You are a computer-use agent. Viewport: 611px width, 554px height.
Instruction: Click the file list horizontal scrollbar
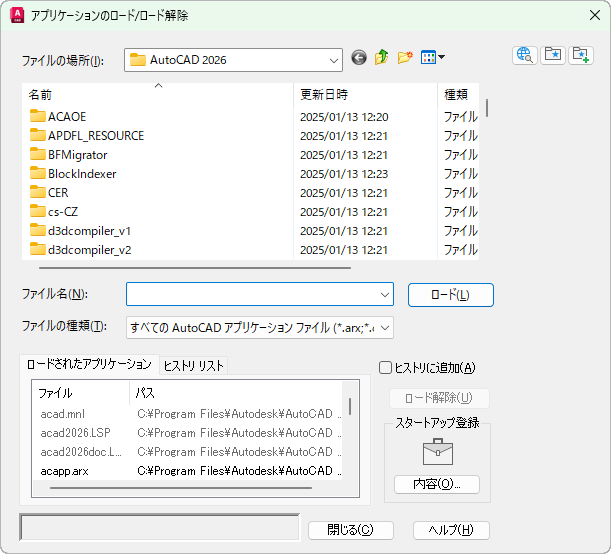195,268
